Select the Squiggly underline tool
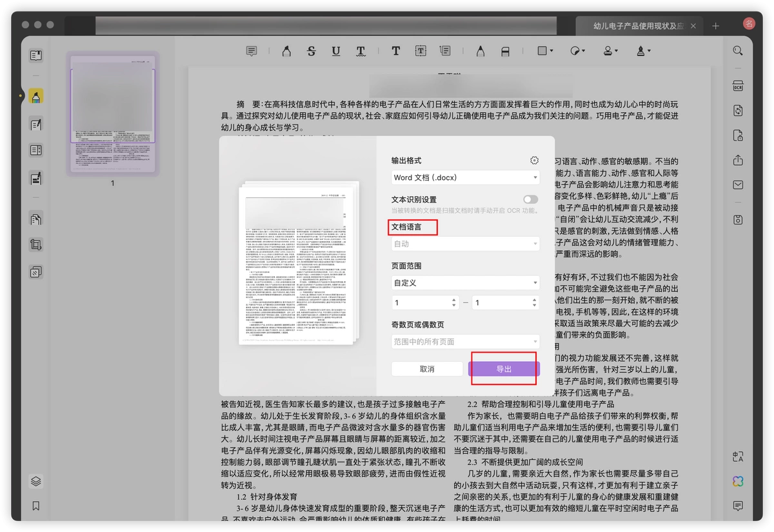The image size is (774, 532). coord(361,51)
